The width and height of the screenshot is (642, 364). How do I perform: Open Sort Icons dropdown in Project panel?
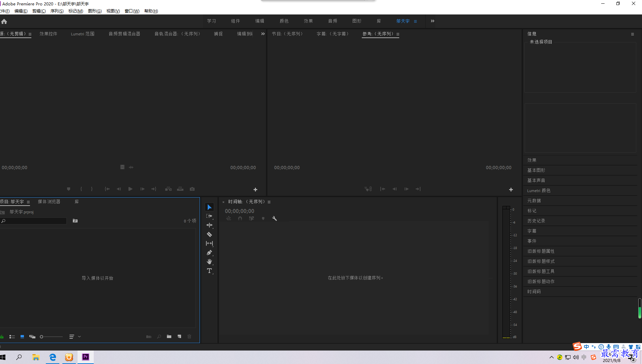(x=75, y=337)
